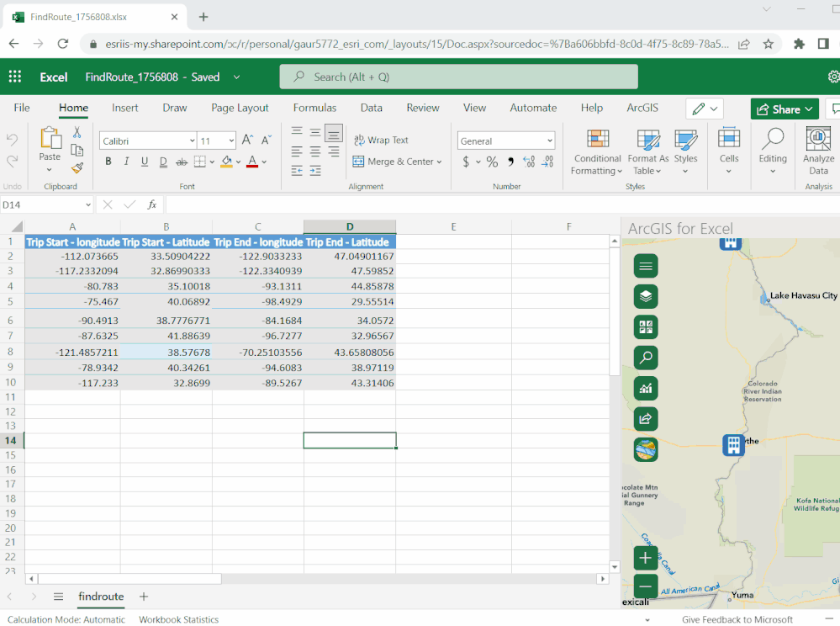
Task: Click the green Share button
Action: [x=784, y=109]
